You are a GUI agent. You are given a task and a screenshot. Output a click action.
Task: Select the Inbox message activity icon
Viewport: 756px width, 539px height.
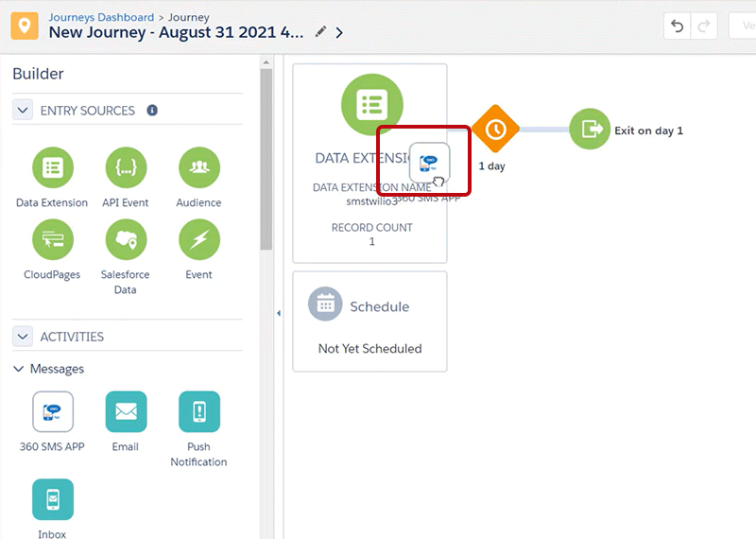pos(53,499)
